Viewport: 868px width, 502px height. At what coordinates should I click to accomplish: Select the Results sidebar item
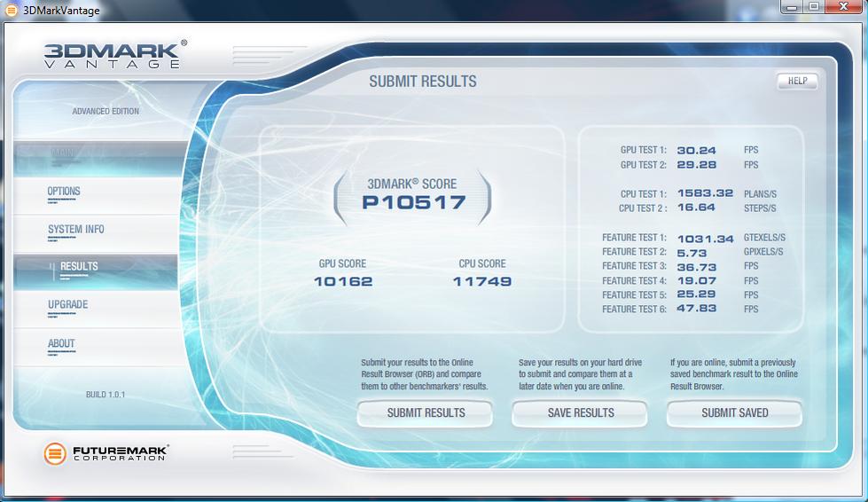(79, 267)
